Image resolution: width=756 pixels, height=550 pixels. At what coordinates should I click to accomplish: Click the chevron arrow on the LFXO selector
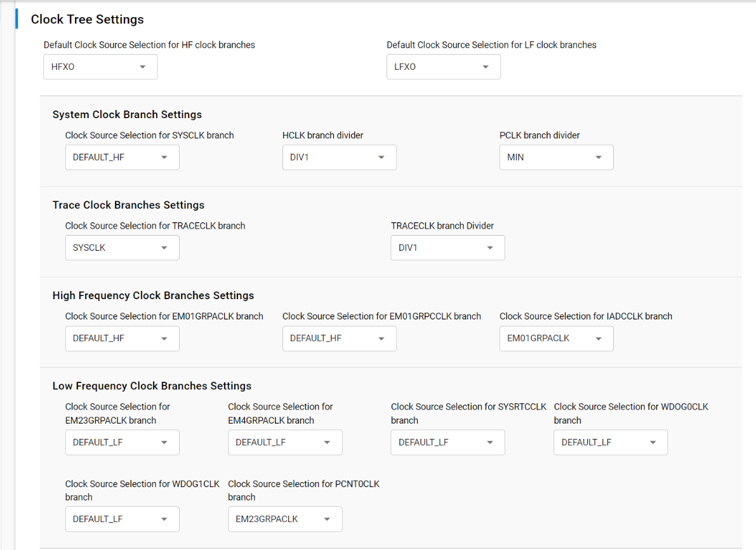point(486,67)
